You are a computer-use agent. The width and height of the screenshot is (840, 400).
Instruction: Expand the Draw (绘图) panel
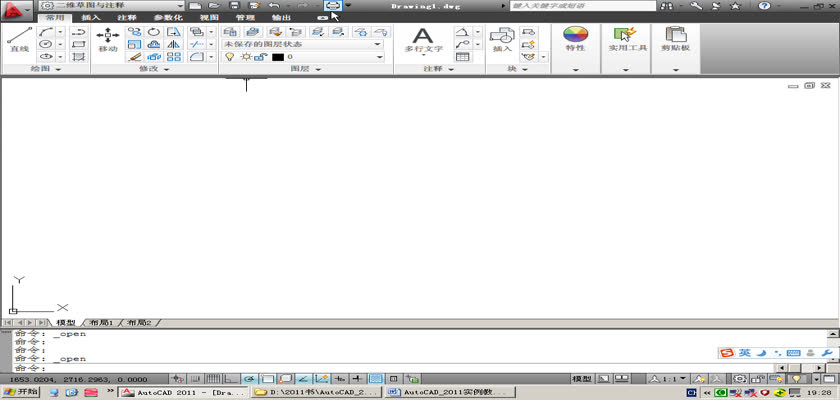coord(45,70)
